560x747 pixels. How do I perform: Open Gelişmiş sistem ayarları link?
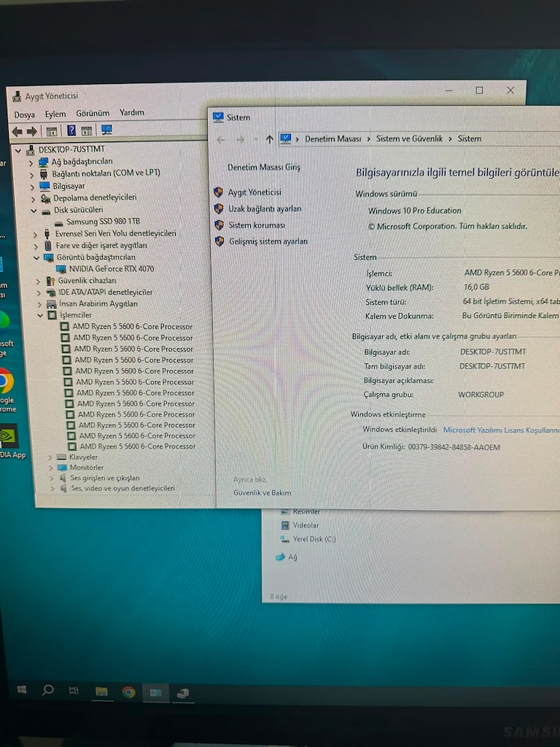click(268, 241)
